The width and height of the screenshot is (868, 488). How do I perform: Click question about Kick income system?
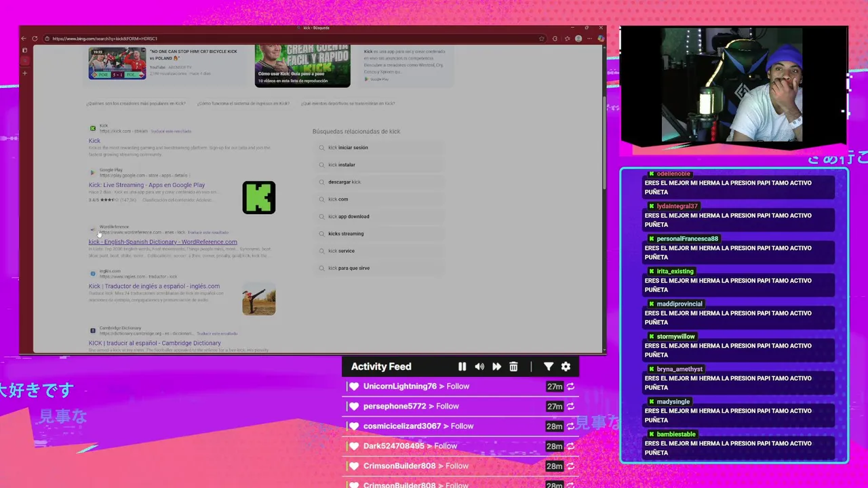[243, 104]
